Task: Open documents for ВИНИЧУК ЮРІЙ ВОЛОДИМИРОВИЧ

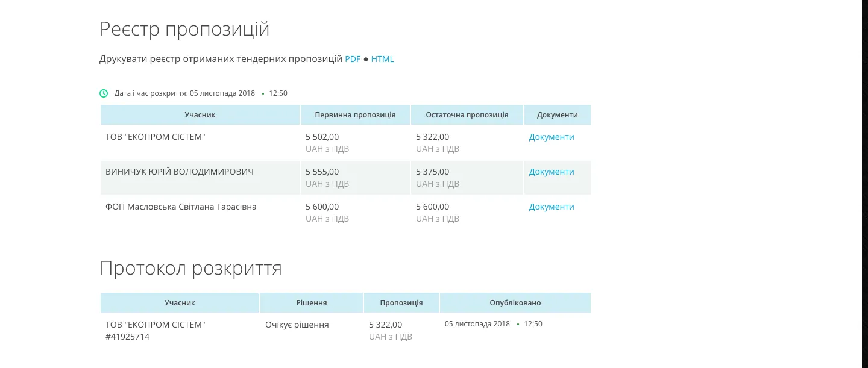Action: (x=552, y=172)
